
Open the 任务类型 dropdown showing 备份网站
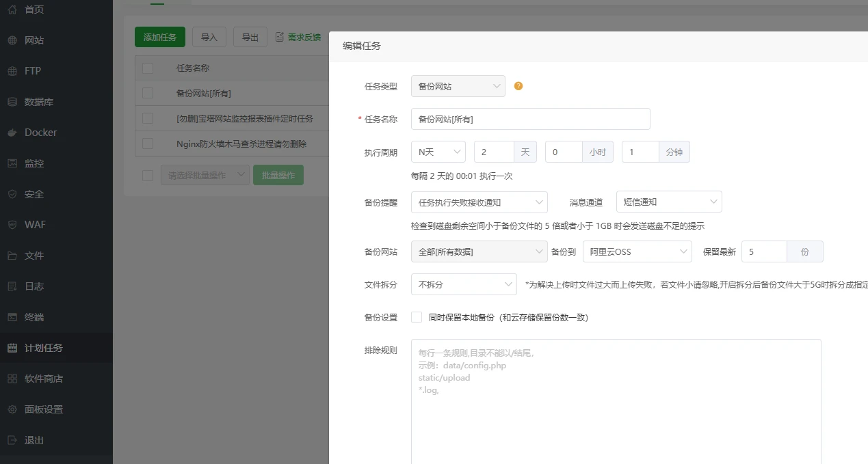tap(458, 86)
